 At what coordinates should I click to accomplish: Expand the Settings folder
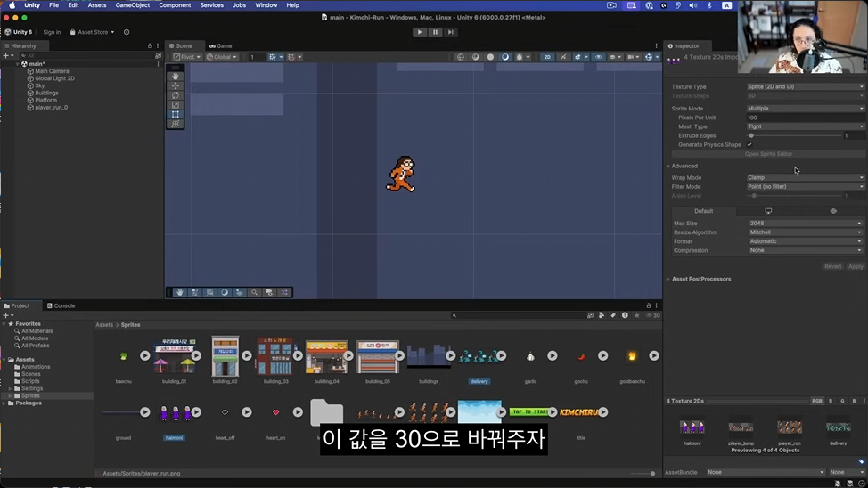coord(11,388)
